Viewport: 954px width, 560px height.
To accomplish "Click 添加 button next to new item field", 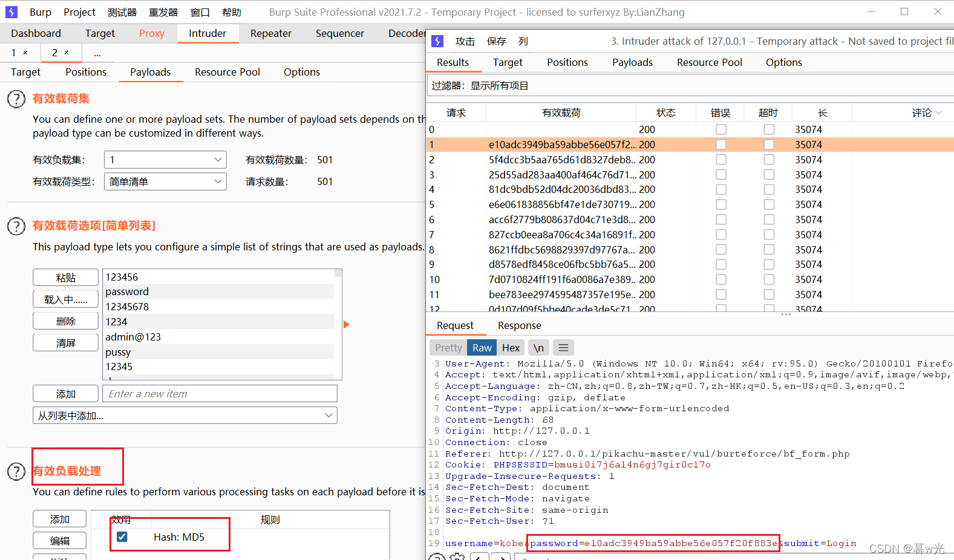I will tap(65, 394).
